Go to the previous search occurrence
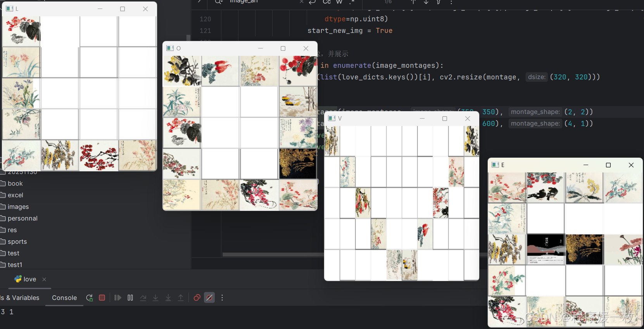Screen dimensions: 644x329 pos(413,2)
